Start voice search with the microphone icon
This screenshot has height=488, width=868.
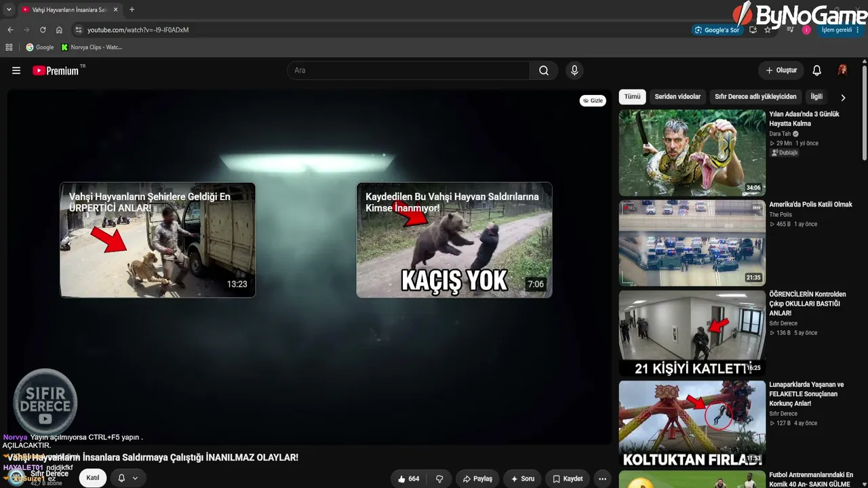574,70
